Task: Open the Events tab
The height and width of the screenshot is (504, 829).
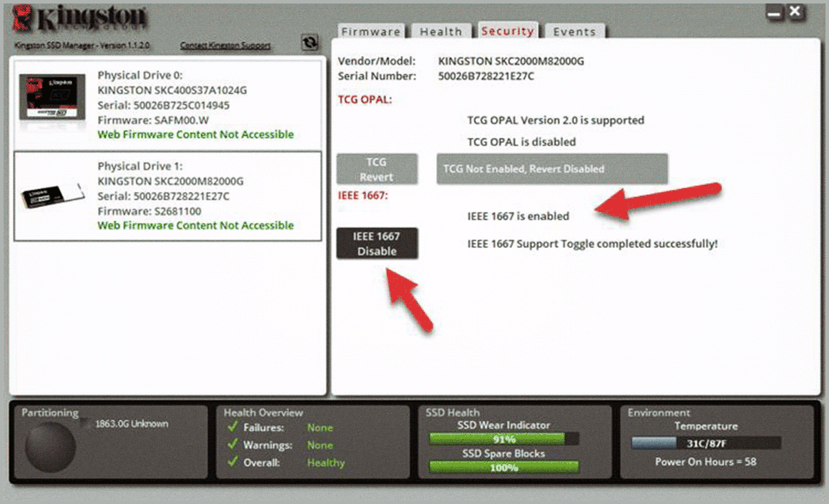Action: coord(574,32)
